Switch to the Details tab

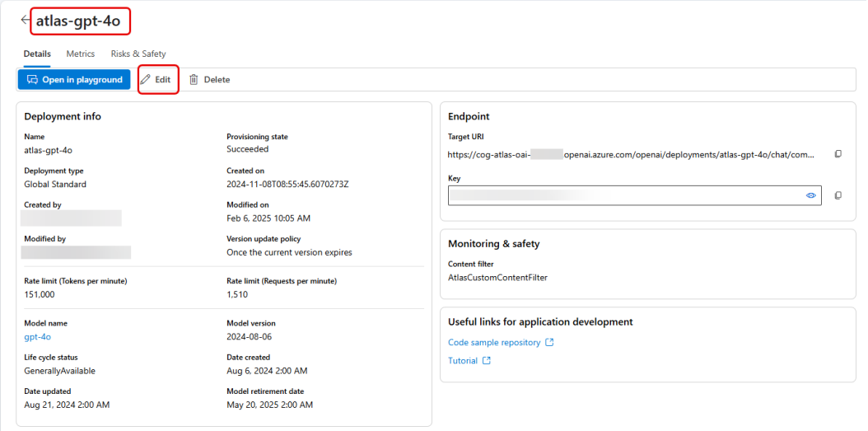click(x=37, y=54)
